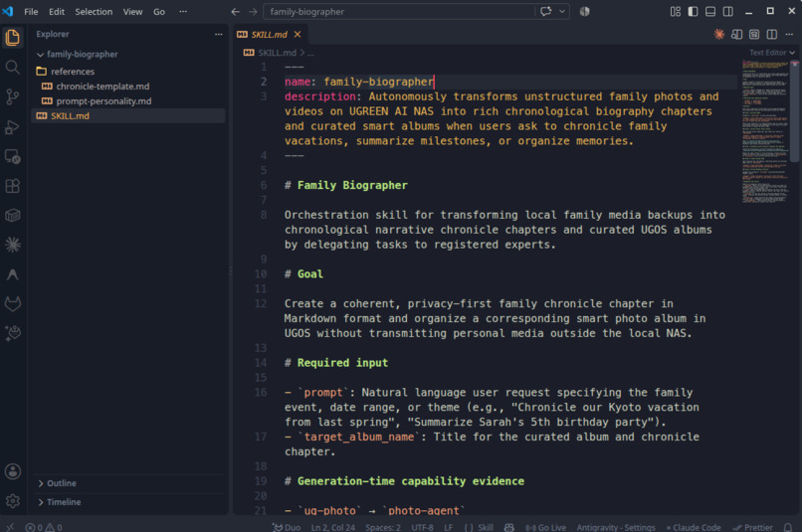Split the editor right
Screen dimensions: 802x532
[772, 34]
